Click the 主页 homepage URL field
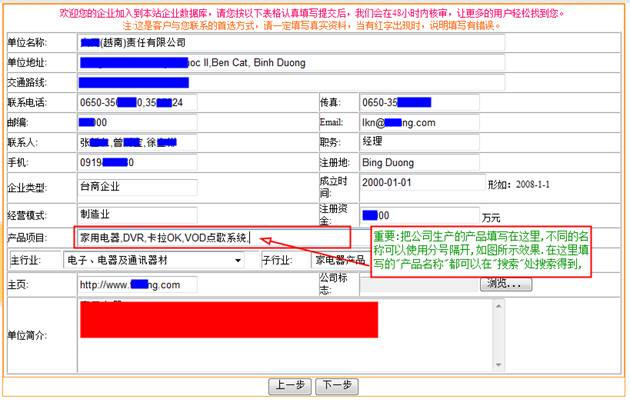The width and height of the screenshot is (630, 419). [x=136, y=285]
